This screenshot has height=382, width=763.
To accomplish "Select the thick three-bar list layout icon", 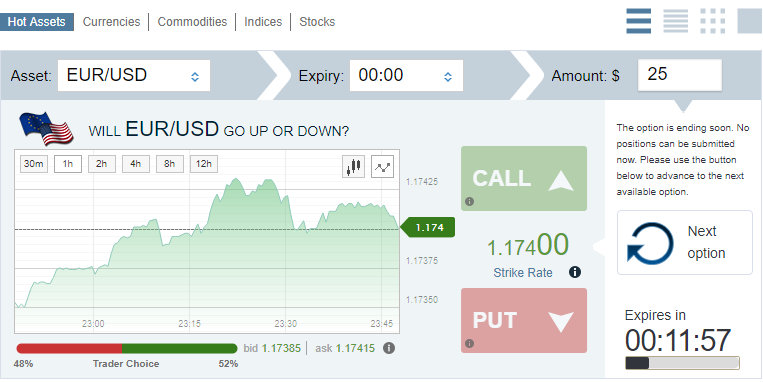I will (638, 21).
